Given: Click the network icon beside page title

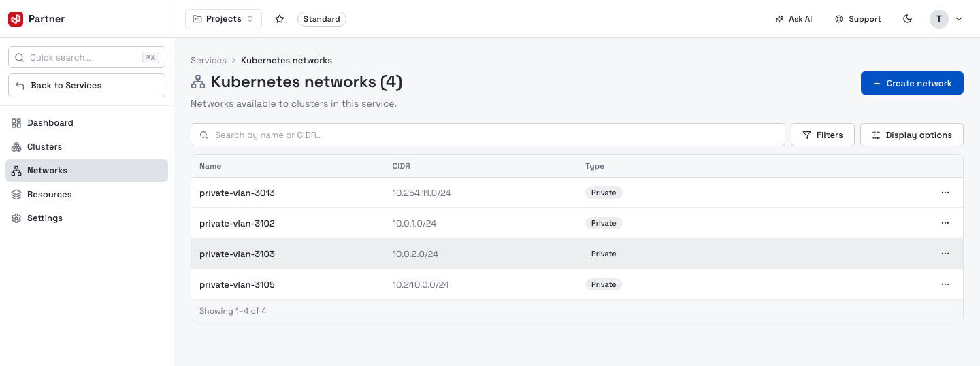Looking at the screenshot, I should pyautogui.click(x=198, y=82).
